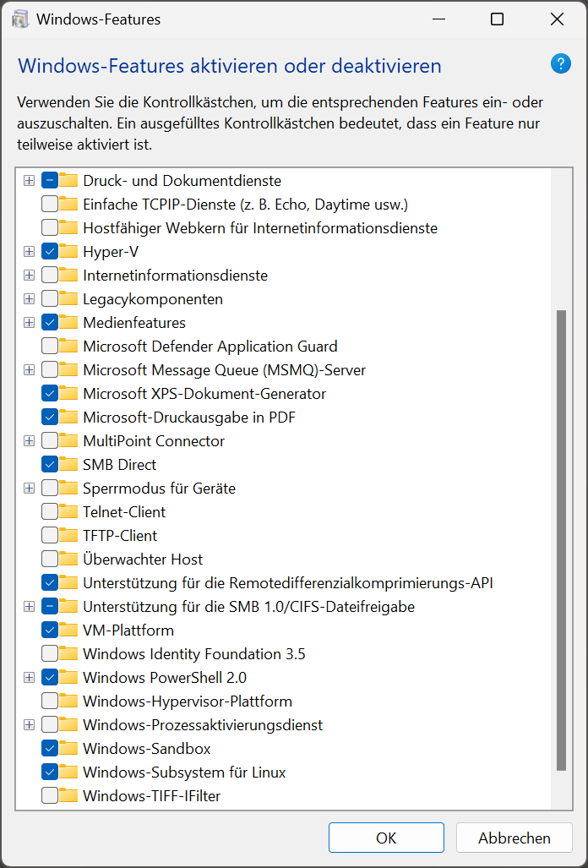The image size is (588, 868).
Task: Click the folder icon beside MultiPoint Connector
Action: pos(68,440)
